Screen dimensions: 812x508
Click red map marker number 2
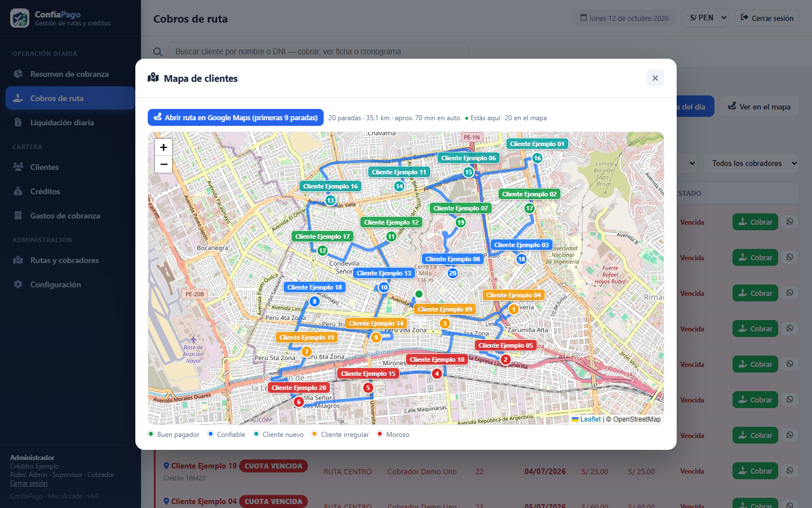506,360
